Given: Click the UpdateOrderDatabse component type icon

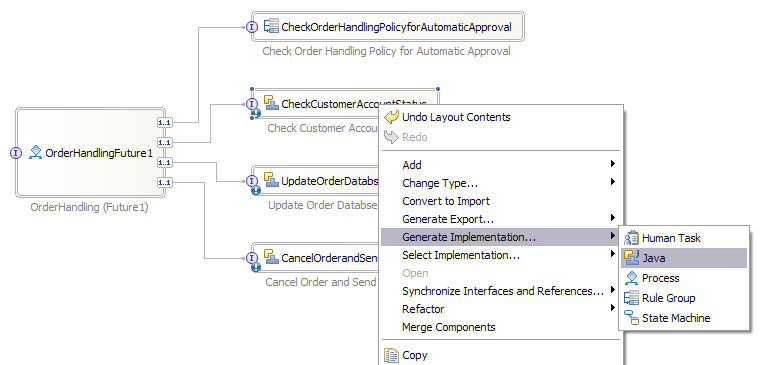Looking at the screenshot, I should 271,180.
